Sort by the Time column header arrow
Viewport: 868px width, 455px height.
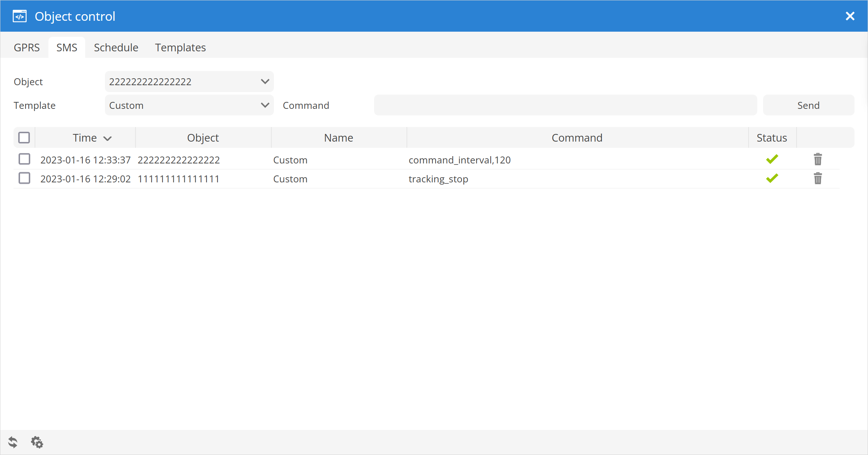pyautogui.click(x=107, y=138)
